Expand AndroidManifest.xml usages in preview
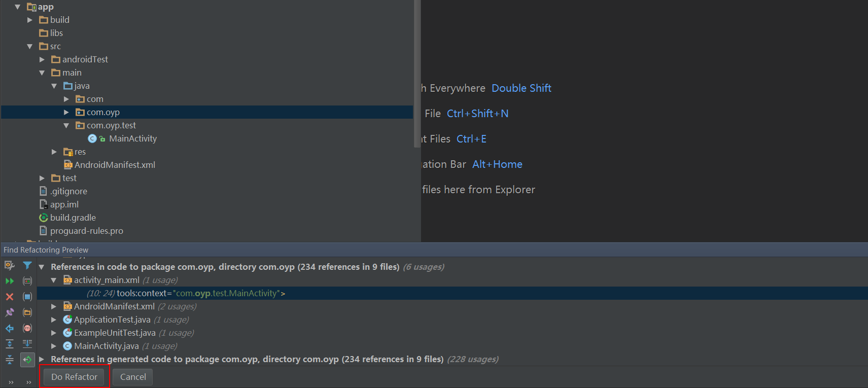Viewport: 868px width, 388px height. 54,306
